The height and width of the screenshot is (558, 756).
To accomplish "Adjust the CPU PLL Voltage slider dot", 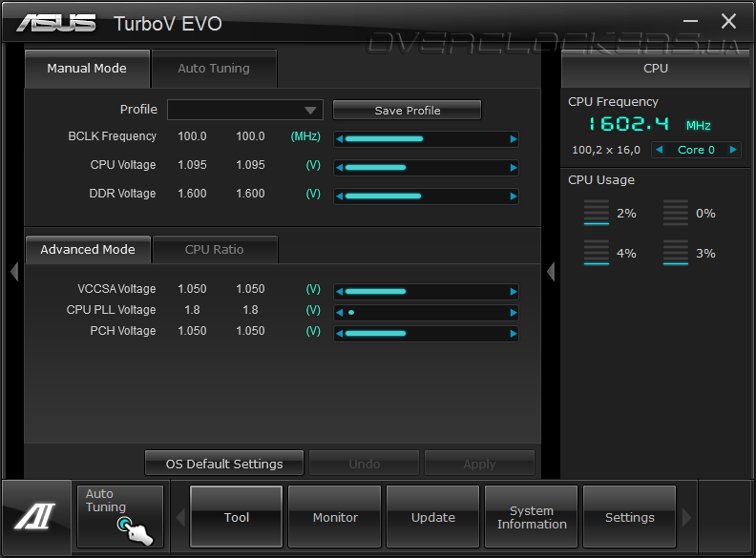I will click(351, 313).
